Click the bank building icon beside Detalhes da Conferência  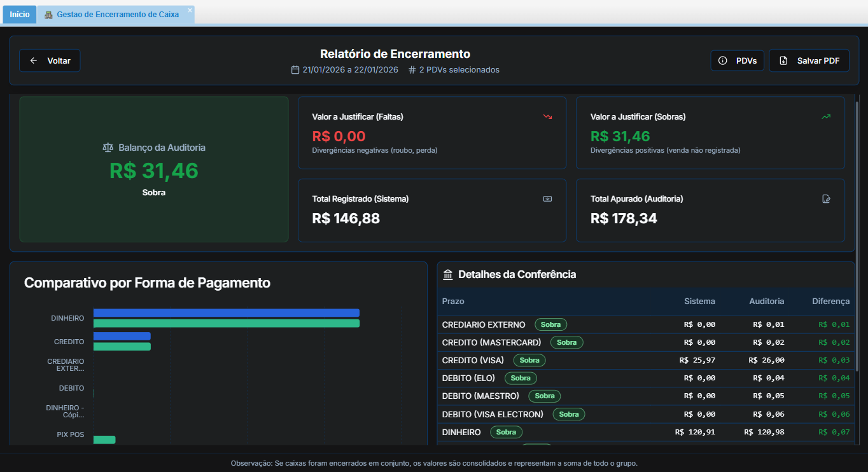[448, 275]
